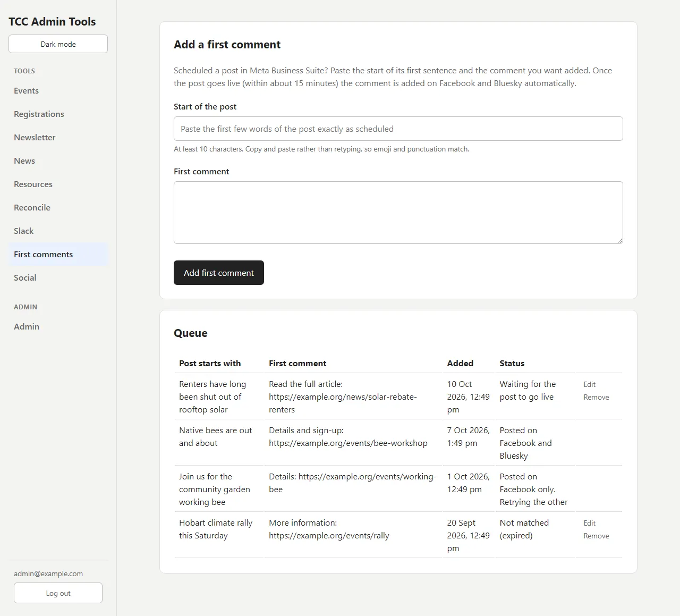Open the Slack tool

tap(58, 231)
